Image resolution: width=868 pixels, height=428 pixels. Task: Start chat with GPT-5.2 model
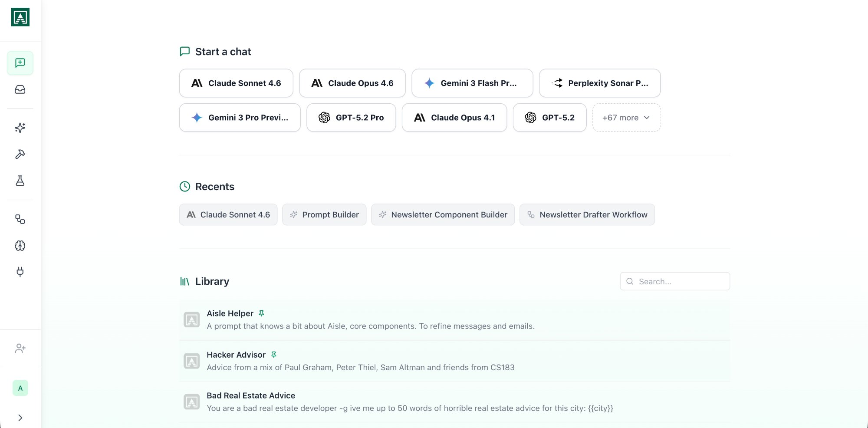550,118
